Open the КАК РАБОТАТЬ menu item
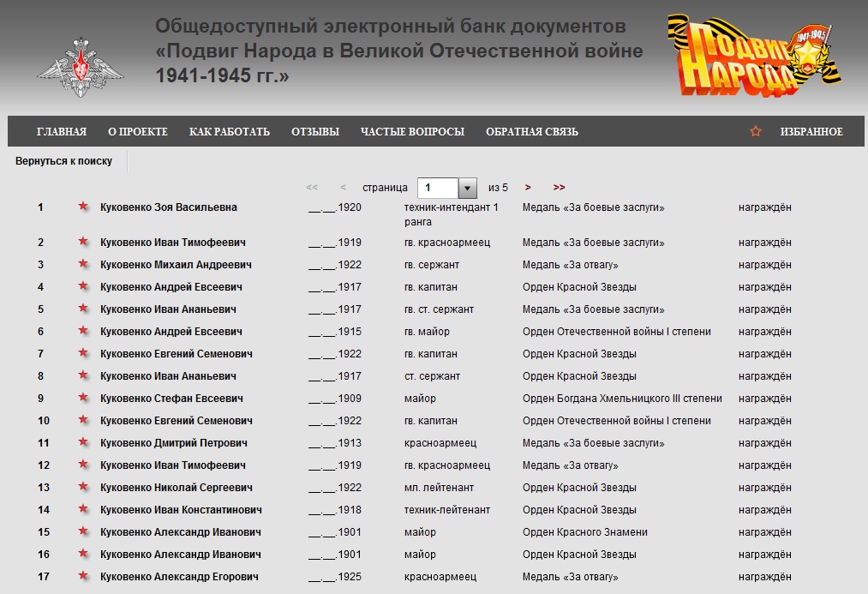The height and width of the screenshot is (594, 868). 229,132
